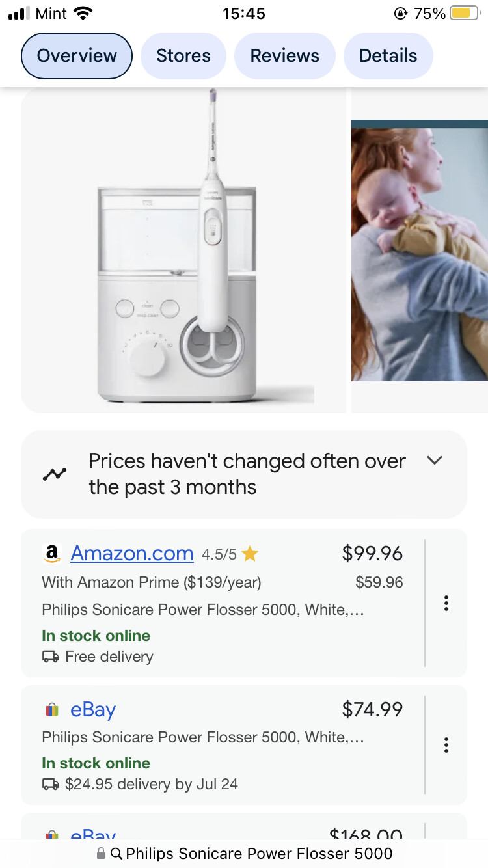View the mother and baby image
The width and height of the screenshot is (488, 868).
click(420, 251)
